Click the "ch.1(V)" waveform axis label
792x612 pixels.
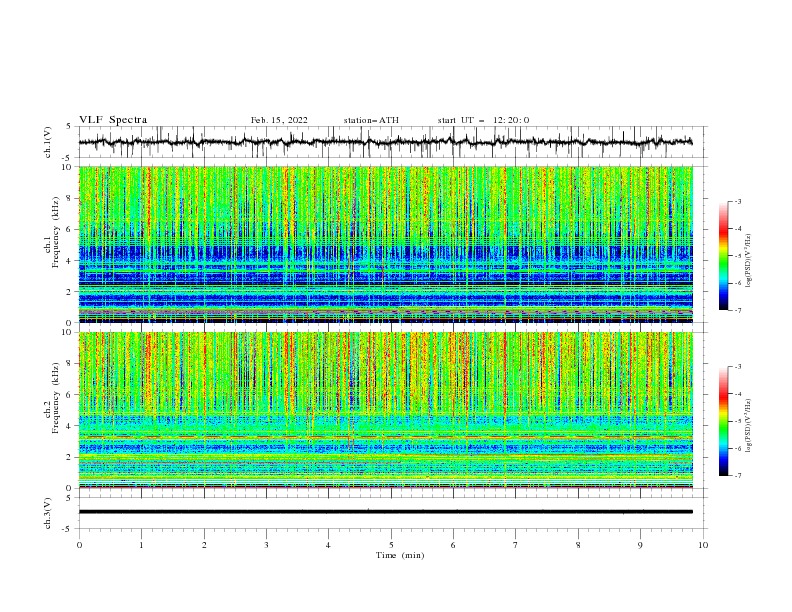[47, 142]
